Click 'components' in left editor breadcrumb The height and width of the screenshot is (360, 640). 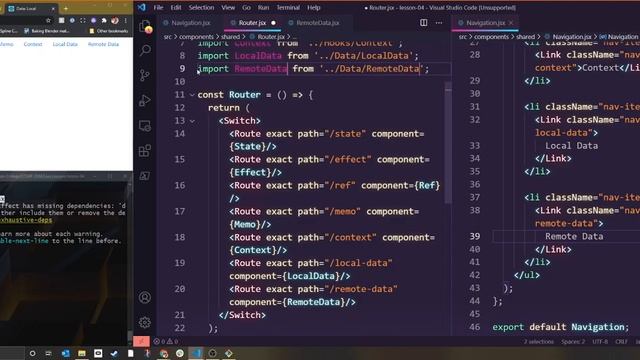click(x=196, y=37)
